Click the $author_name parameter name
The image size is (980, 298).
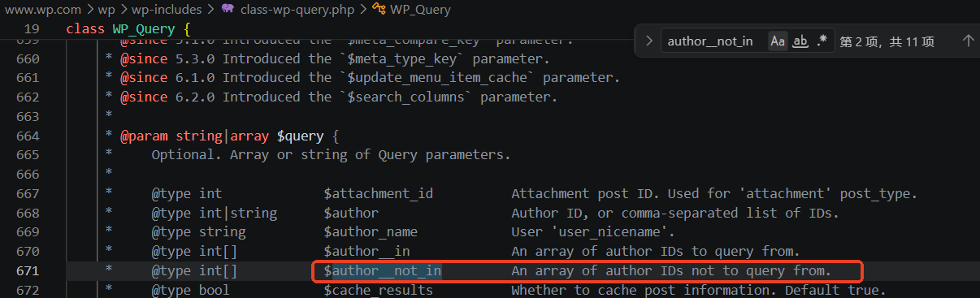pos(371,232)
